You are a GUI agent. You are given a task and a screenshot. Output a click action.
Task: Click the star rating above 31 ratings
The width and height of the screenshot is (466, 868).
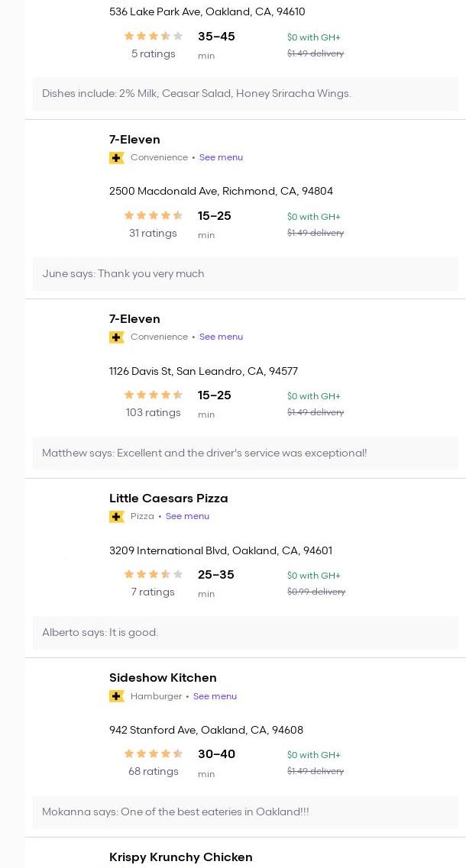tap(154, 216)
